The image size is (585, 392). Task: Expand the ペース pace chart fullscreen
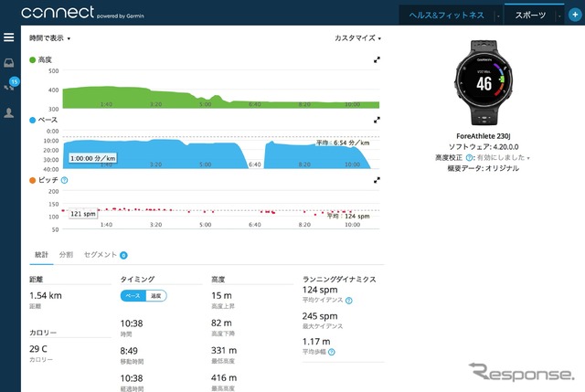pyautogui.click(x=377, y=120)
